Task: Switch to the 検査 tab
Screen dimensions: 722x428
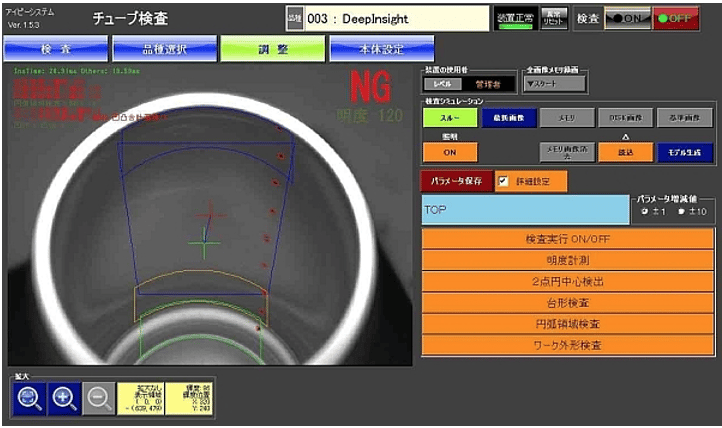Action: point(56,49)
